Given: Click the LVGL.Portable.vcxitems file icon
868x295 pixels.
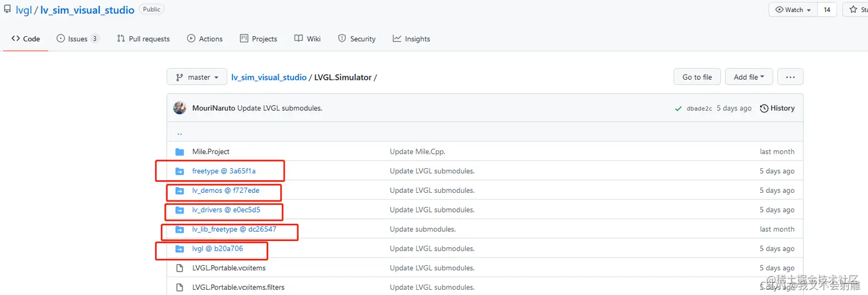Looking at the screenshot, I should click(x=180, y=268).
